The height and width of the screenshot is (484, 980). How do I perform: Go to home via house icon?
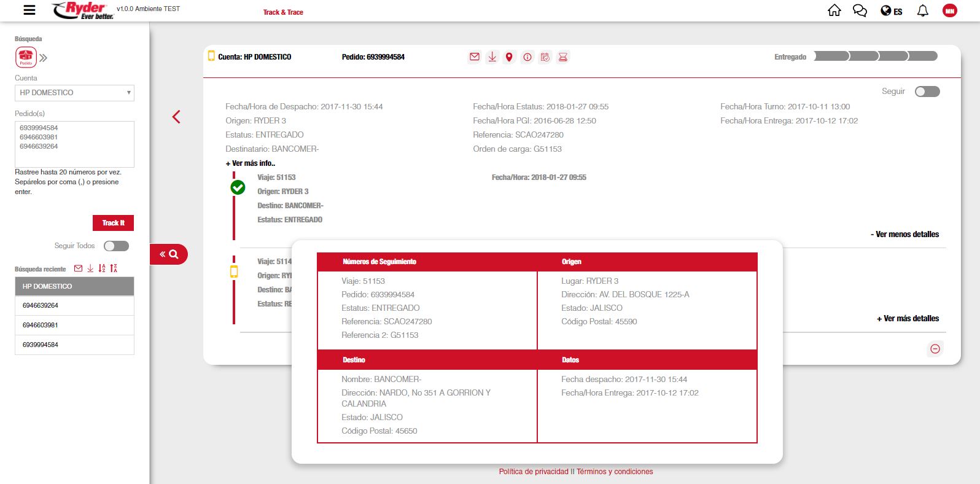tap(834, 10)
